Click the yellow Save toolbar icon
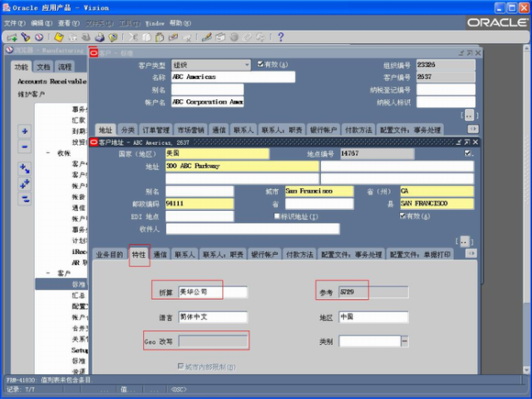The image size is (532, 399). (59, 37)
